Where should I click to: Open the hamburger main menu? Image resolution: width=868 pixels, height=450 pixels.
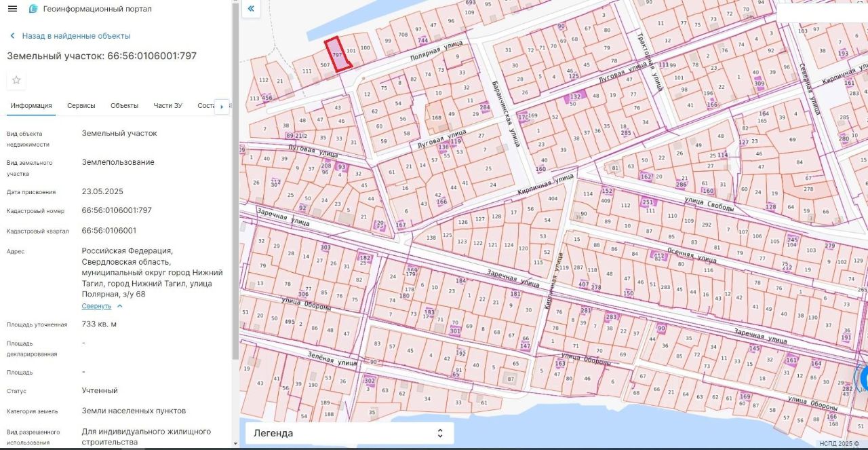tap(12, 9)
